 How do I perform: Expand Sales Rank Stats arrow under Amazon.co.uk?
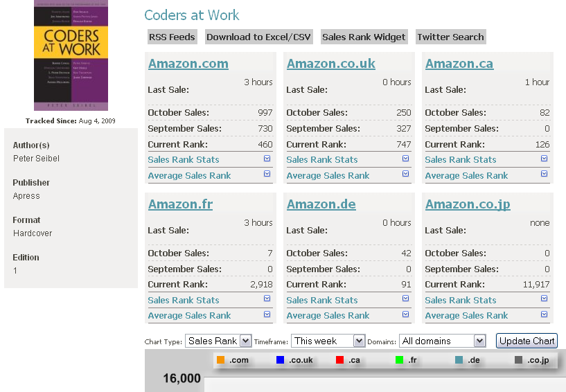click(x=406, y=159)
